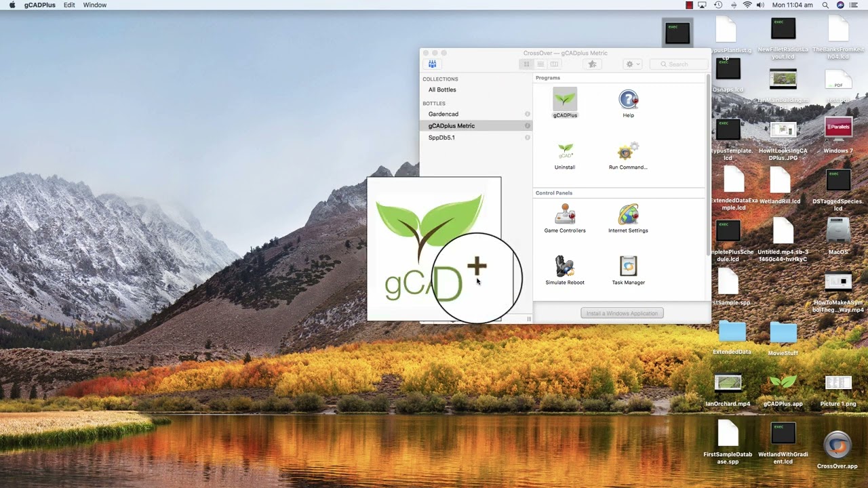Open the Apple menu
The height and width of the screenshot is (488, 868).
[x=12, y=5]
